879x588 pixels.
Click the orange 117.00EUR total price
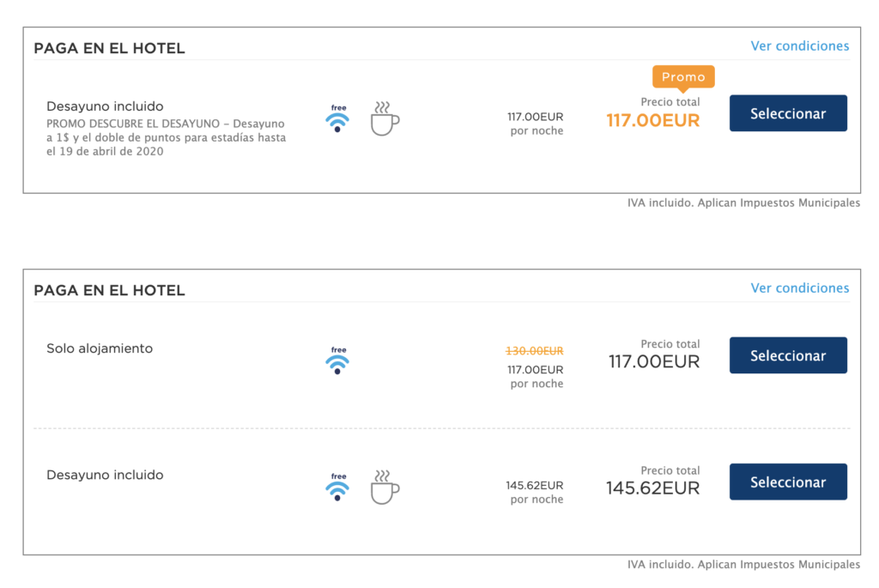click(653, 120)
